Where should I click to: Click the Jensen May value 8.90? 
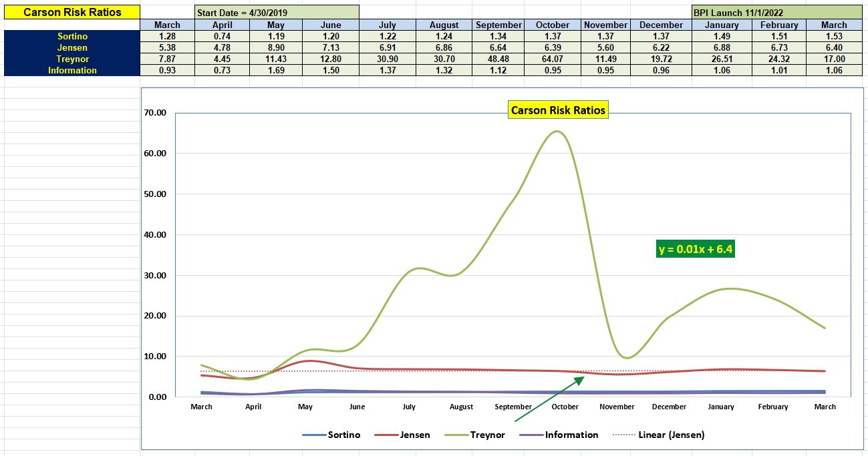(x=277, y=47)
